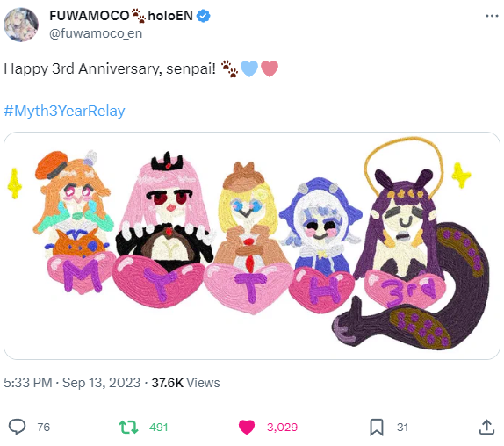Toggle the pink like heart
The width and height of the screenshot is (504, 446).
(247, 428)
